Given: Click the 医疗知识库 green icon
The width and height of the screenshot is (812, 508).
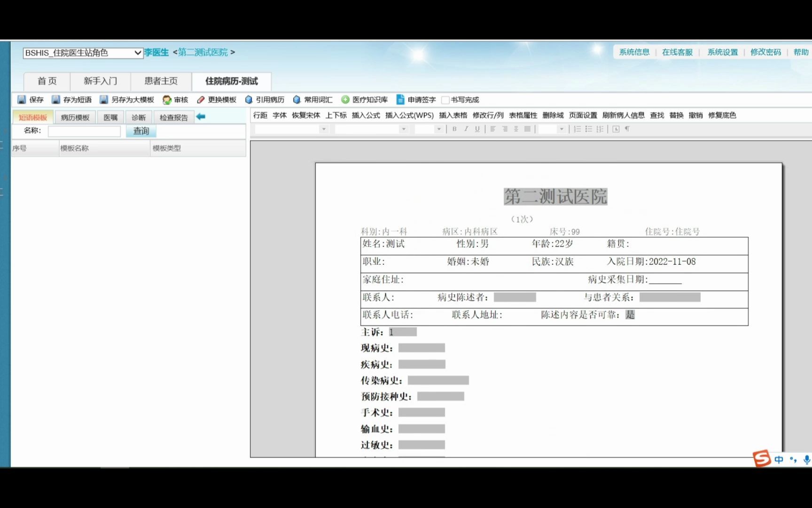Looking at the screenshot, I should [345, 100].
